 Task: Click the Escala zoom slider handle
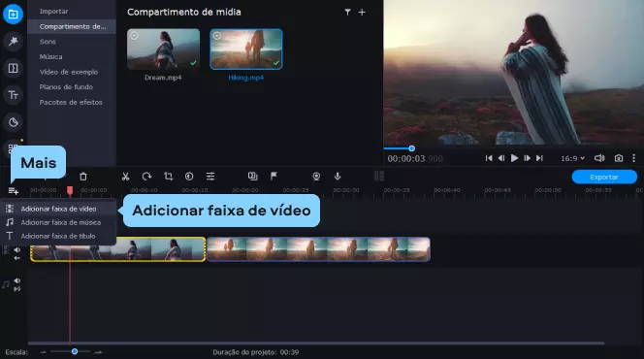(x=75, y=351)
